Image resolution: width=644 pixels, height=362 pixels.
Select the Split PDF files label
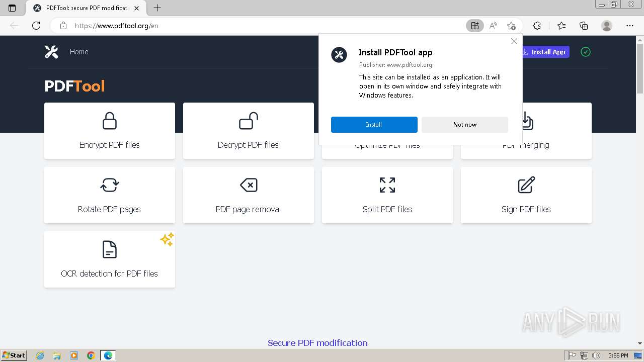[x=387, y=209]
